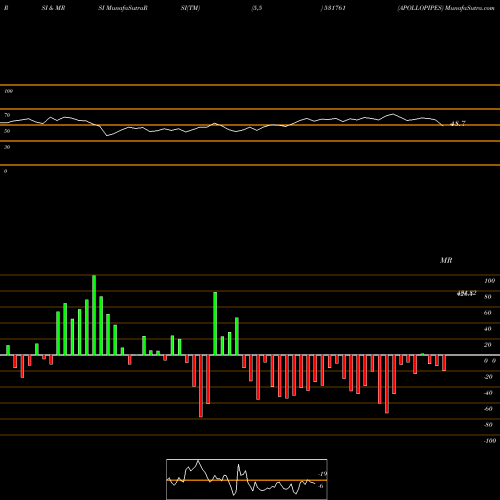Click the -100 label on the MR axis
The width and height of the screenshot is (500, 500).
tap(490, 441)
